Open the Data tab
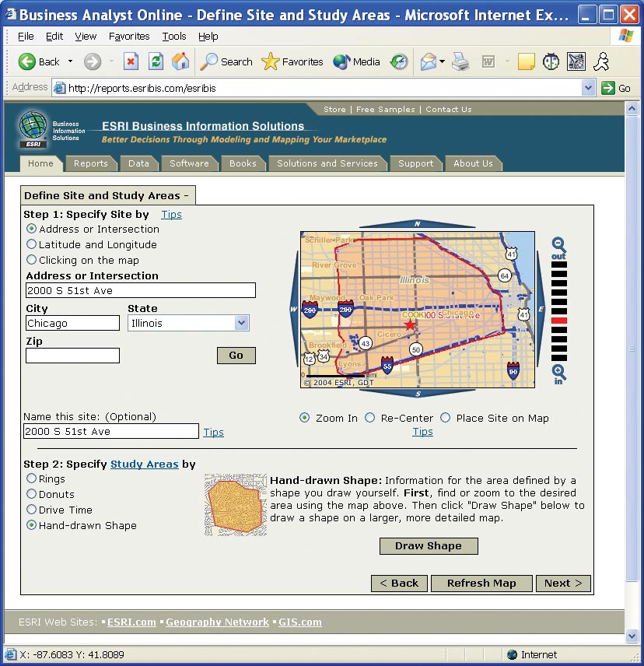The height and width of the screenshot is (666, 644). [x=138, y=163]
